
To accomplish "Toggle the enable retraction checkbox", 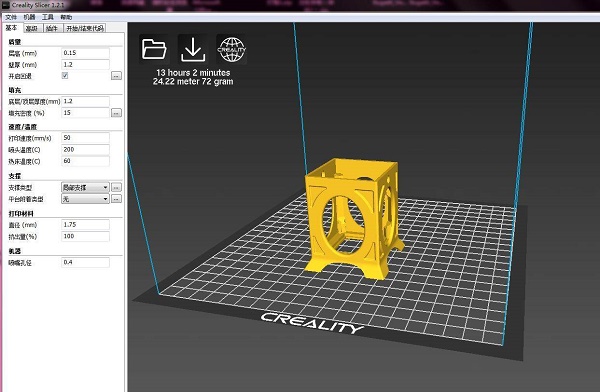I will point(65,75).
